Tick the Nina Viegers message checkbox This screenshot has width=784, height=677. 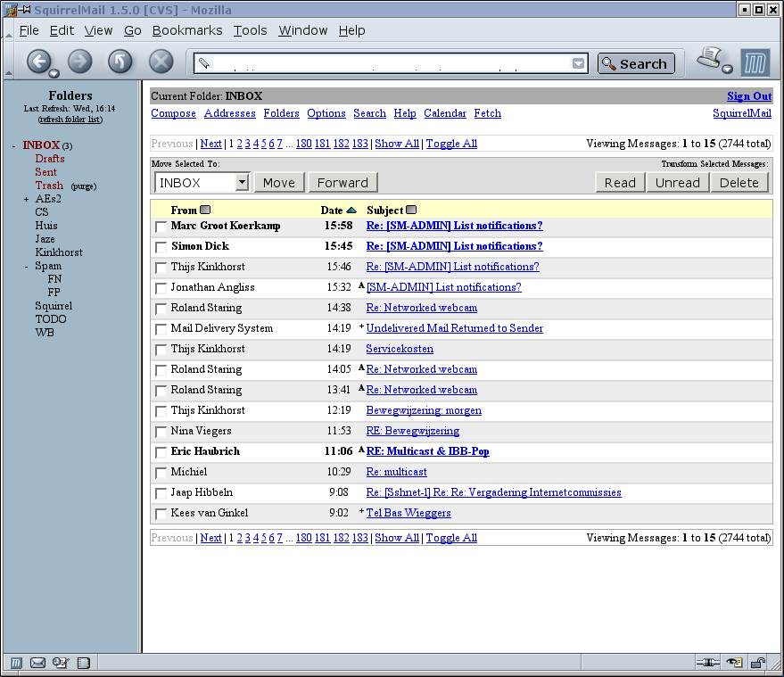pyautogui.click(x=161, y=432)
